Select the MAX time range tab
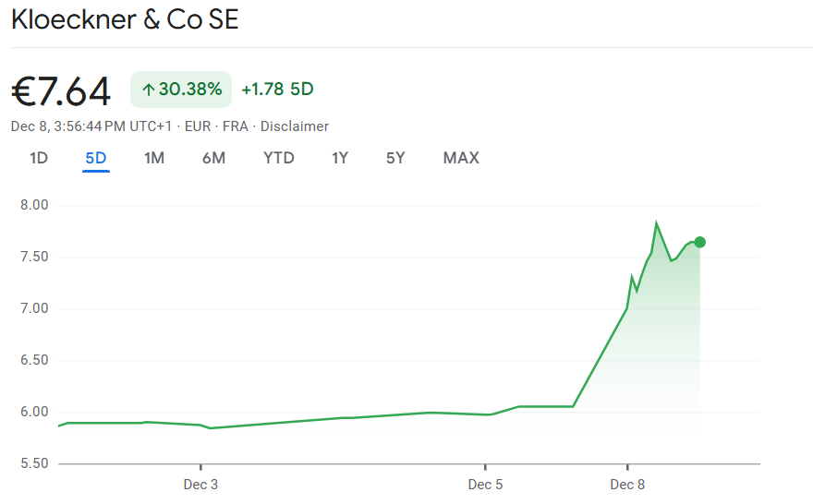 pos(461,158)
